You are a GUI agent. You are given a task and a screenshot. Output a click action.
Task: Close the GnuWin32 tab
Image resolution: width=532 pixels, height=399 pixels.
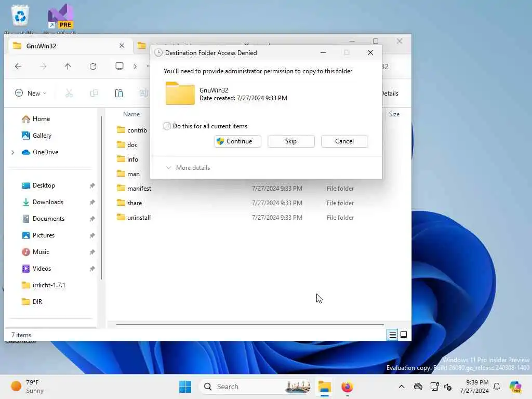(x=122, y=46)
